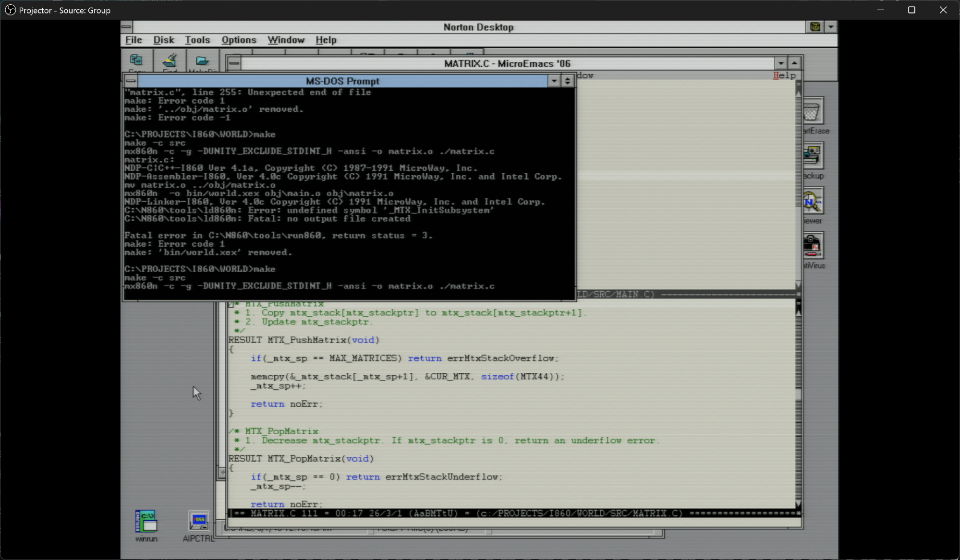Open the Disk menu in Norton Desktop
Screen dimensions: 960x560
click(163, 40)
